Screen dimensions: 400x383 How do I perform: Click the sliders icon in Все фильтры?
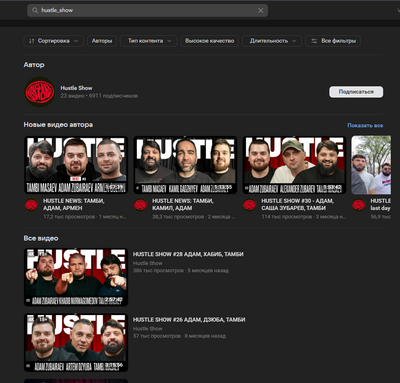[314, 41]
